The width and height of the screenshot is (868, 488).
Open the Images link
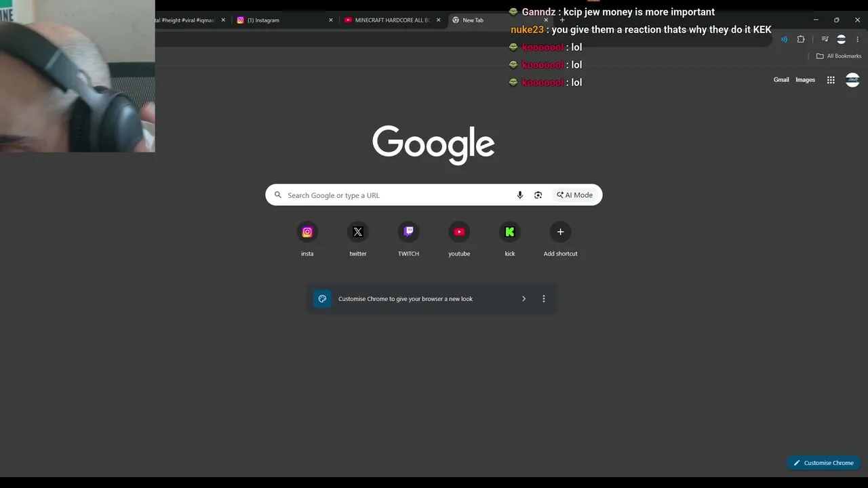(806, 80)
